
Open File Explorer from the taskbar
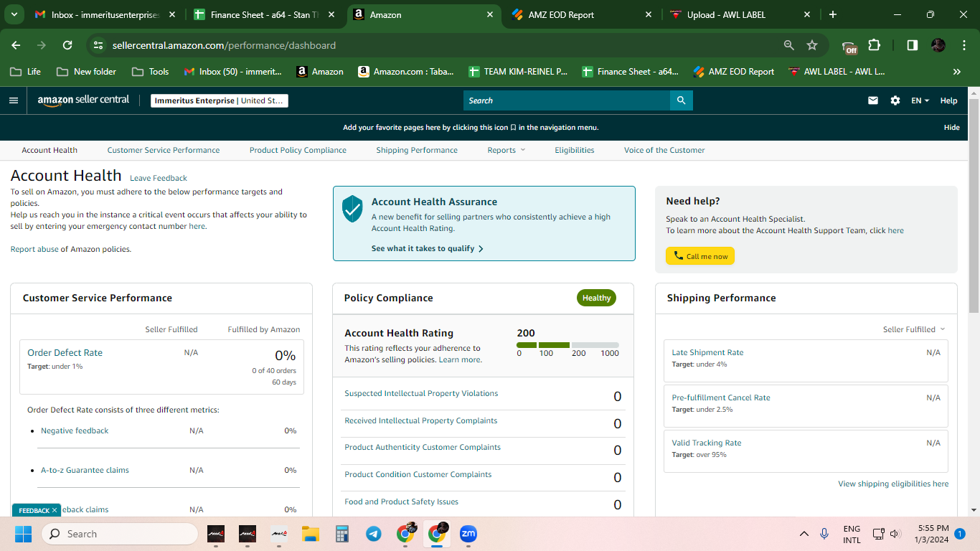click(310, 534)
